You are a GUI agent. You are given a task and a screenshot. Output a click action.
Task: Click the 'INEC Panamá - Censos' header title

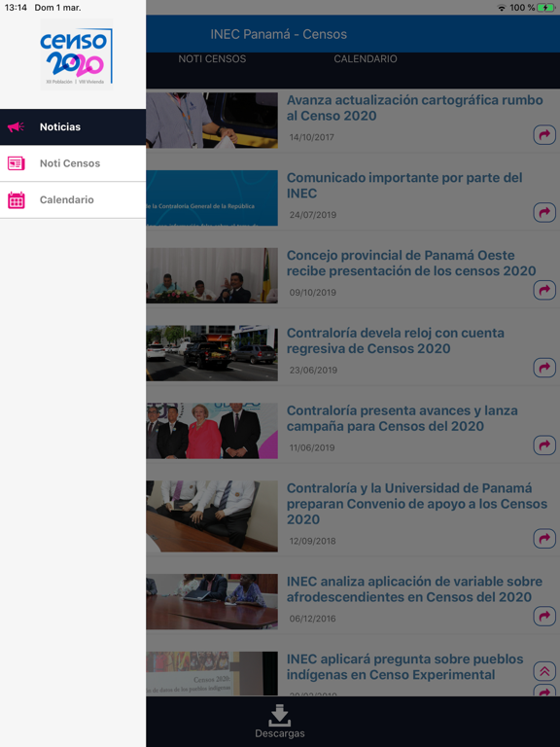279,34
